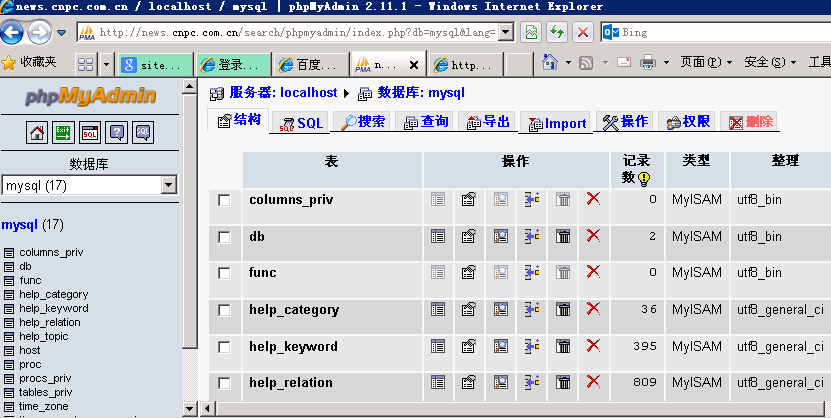Click the horizontal scrollbar left arrow
The height and width of the screenshot is (418, 831).
207,408
